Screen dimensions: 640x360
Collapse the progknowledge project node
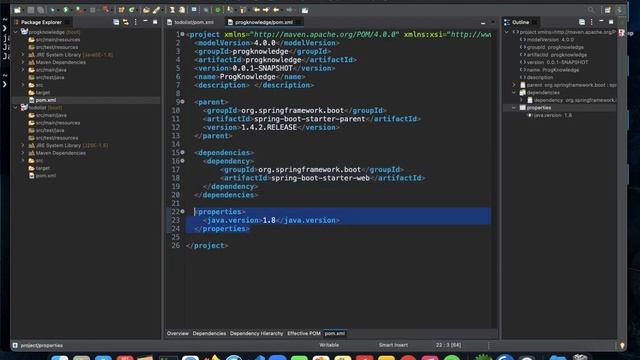click(x=16, y=32)
